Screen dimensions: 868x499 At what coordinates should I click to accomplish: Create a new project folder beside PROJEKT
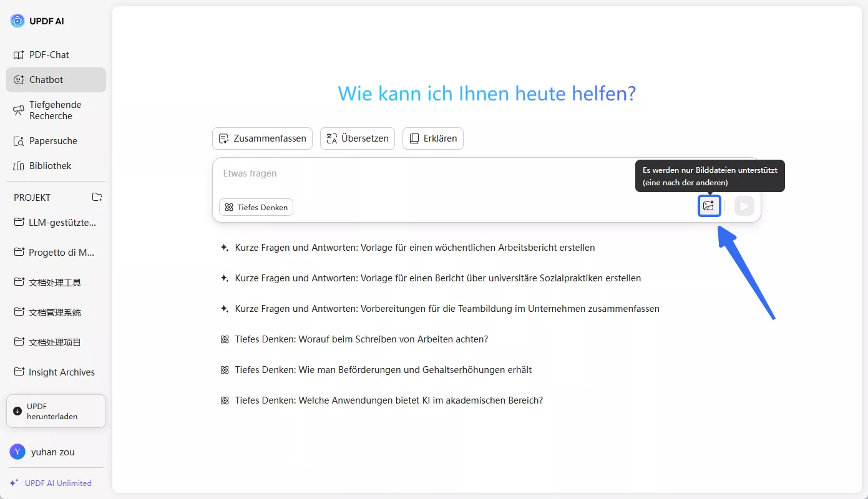pos(97,197)
